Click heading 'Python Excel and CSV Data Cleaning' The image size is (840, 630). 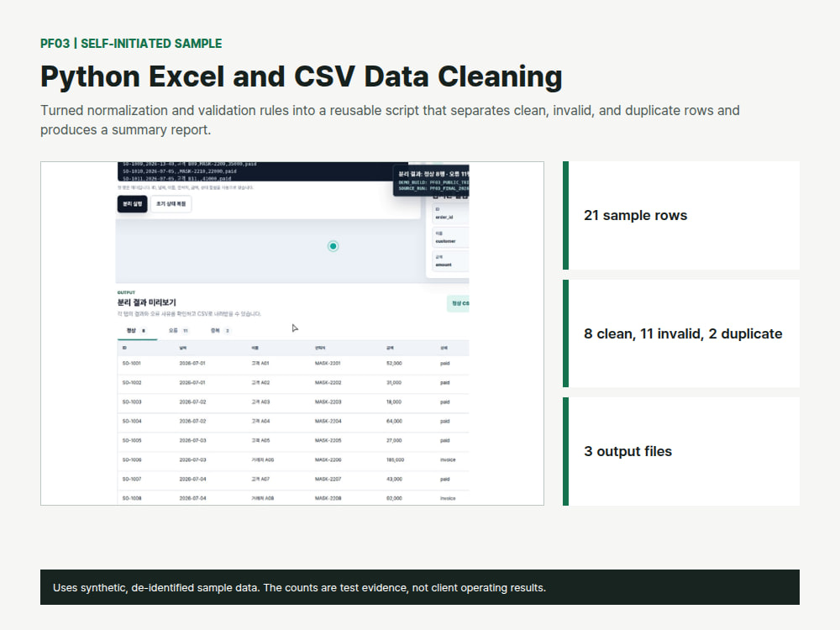click(x=301, y=76)
